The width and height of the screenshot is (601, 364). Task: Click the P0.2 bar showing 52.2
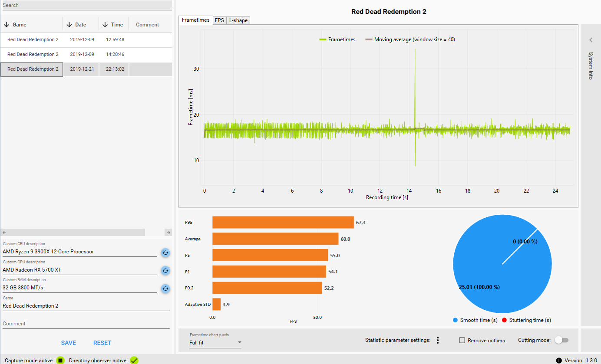coord(267,288)
